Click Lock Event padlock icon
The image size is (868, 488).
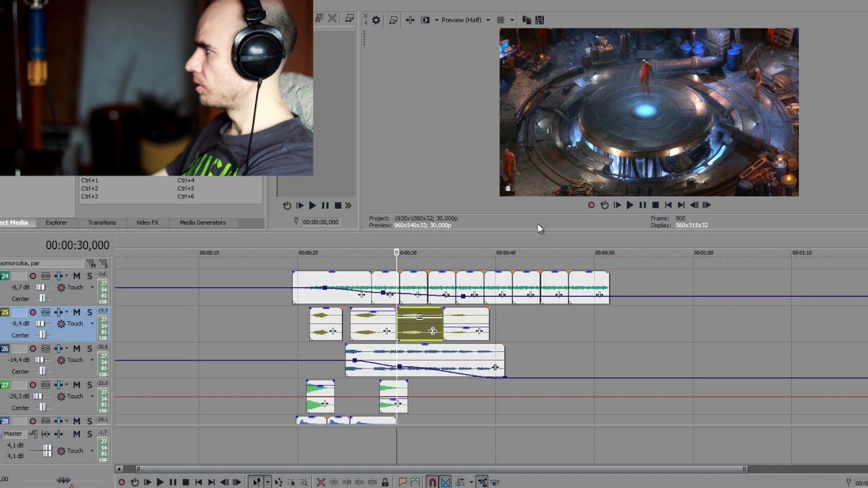[x=385, y=483]
